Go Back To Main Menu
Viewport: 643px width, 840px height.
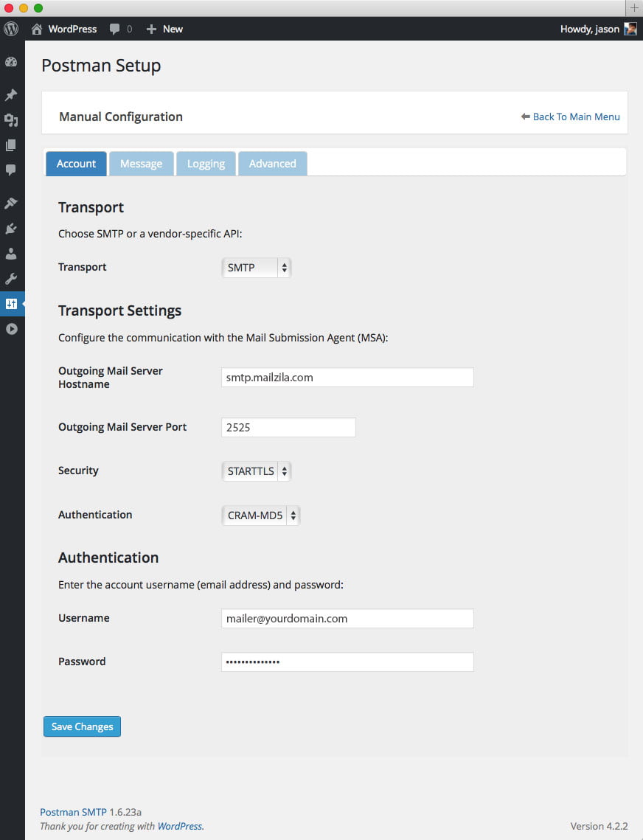coord(576,117)
